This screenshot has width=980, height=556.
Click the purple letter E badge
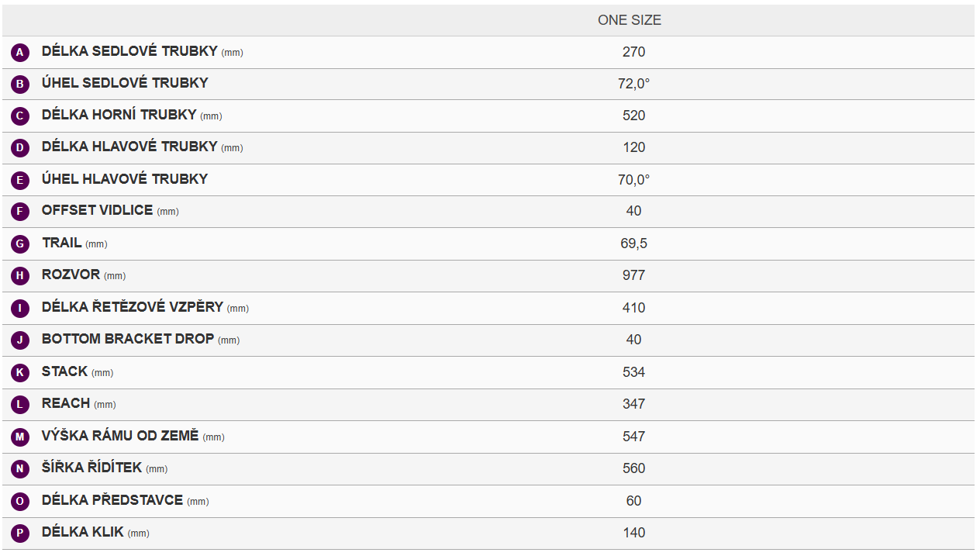coord(20,181)
